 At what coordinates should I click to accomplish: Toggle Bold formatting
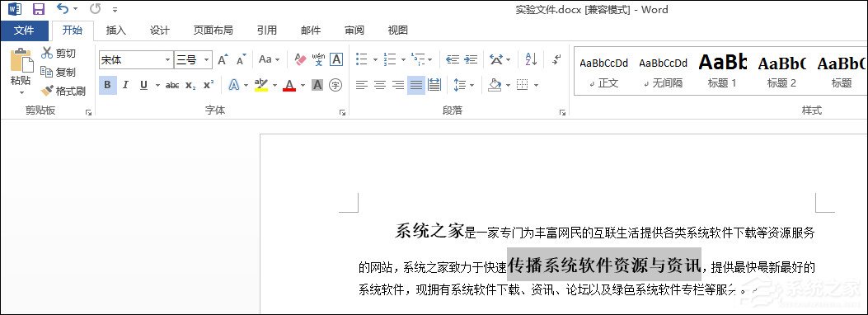tap(107, 85)
